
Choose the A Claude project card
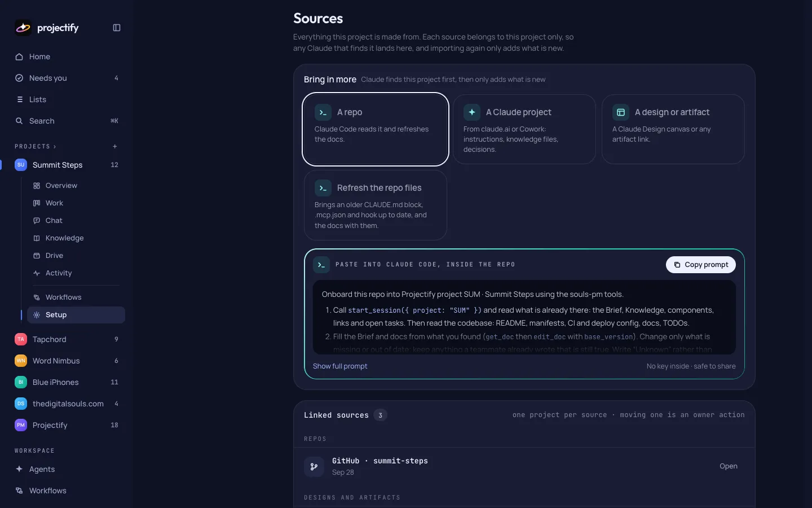[524, 129]
